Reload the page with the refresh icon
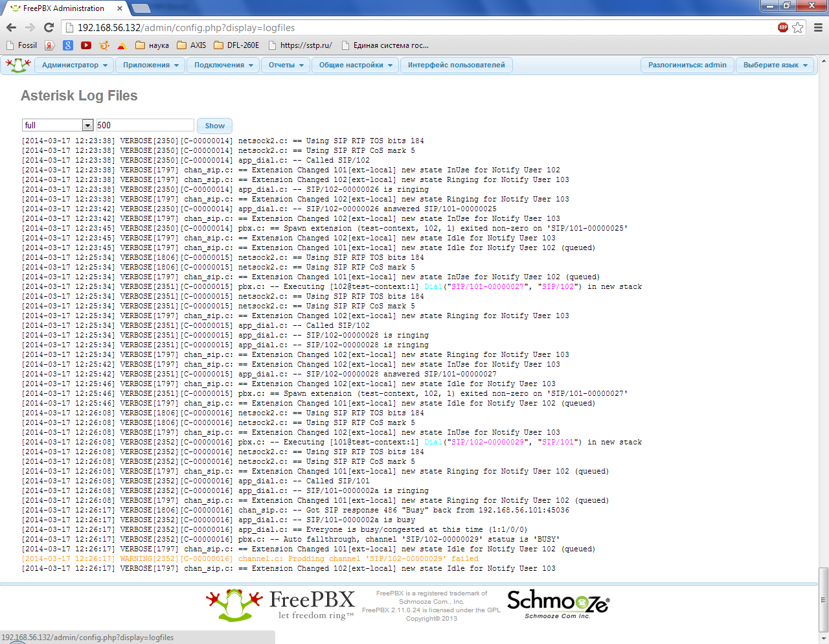Viewport: 829px width, 644px height. tap(49, 27)
